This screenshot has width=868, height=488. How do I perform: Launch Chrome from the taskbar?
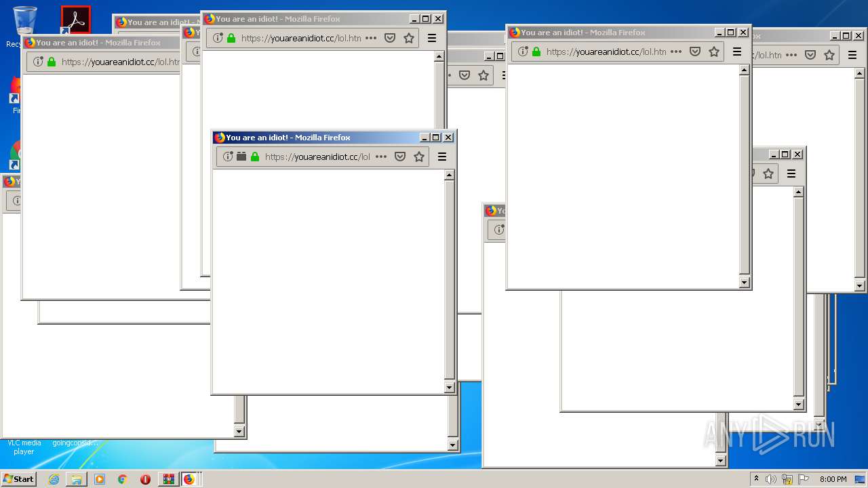[122, 479]
